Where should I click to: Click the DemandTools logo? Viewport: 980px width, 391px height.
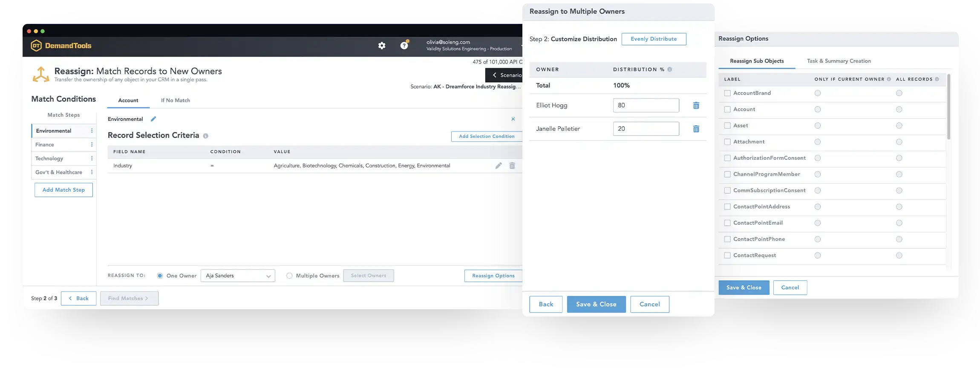pos(61,46)
